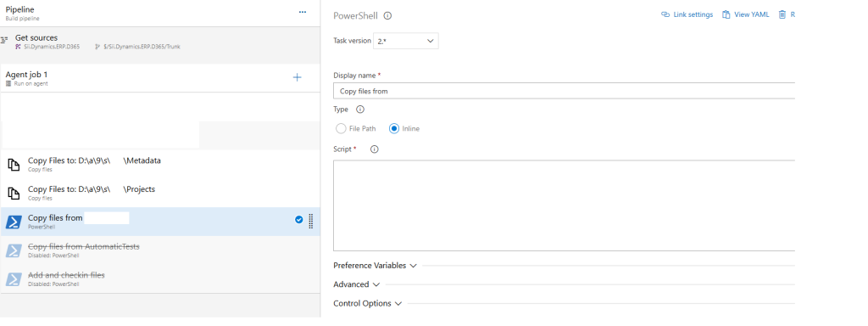The width and height of the screenshot is (868, 326).
Task: Select the Get sources step
Action: (160, 42)
